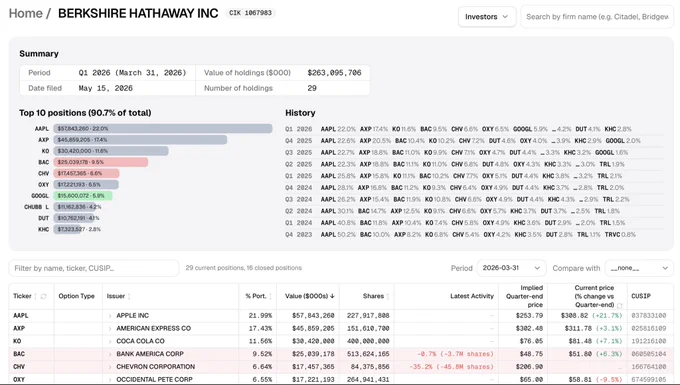
Task: Click the AXP bar in Top 10 positions
Action: [x=140, y=140]
